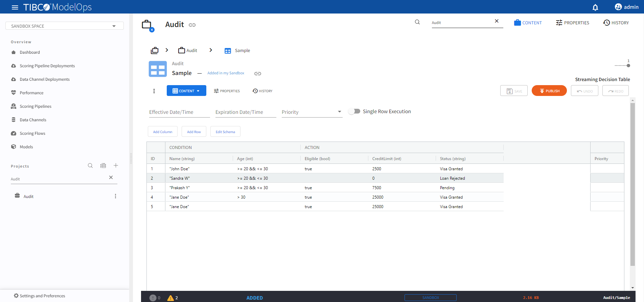
Task: Clear the Audit text in top search
Action: pyautogui.click(x=497, y=21)
